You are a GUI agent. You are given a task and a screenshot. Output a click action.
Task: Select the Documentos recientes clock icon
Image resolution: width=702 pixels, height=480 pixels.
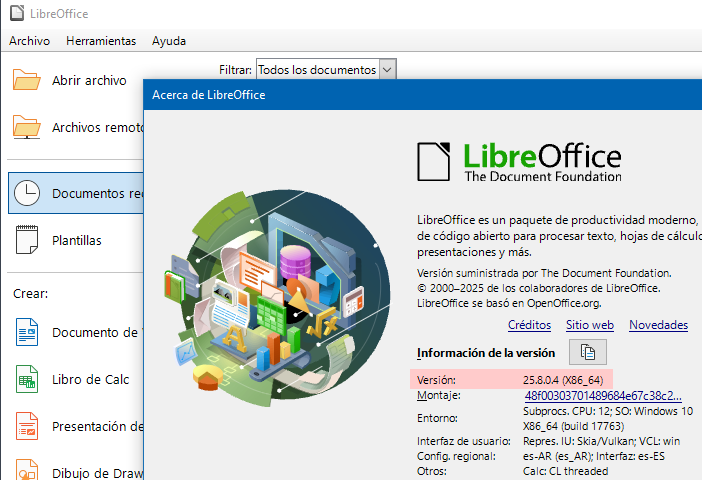[x=27, y=193]
